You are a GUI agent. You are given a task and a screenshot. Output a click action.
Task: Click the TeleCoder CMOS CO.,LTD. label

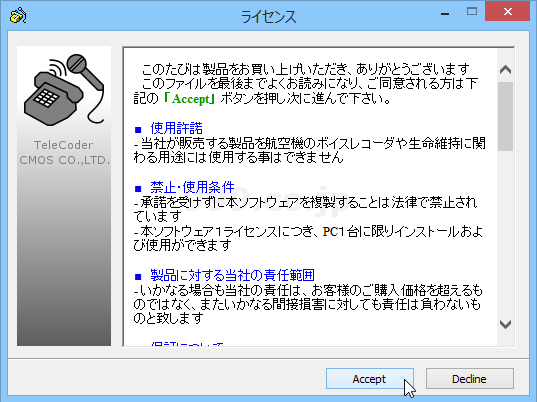(x=64, y=152)
